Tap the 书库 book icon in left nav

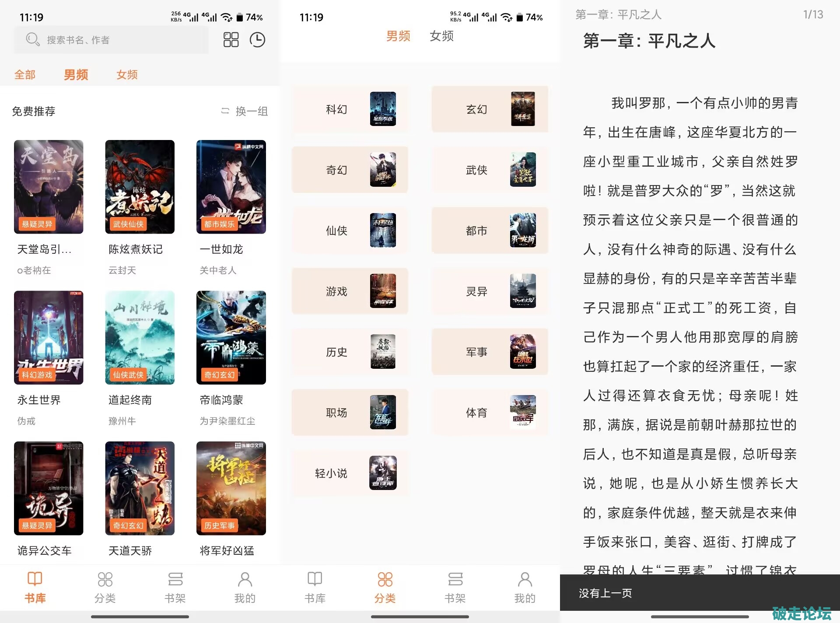(35, 579)
